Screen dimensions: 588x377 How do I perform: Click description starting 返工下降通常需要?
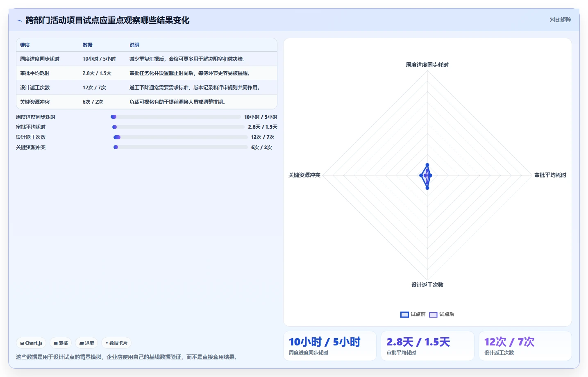[195, 88]
